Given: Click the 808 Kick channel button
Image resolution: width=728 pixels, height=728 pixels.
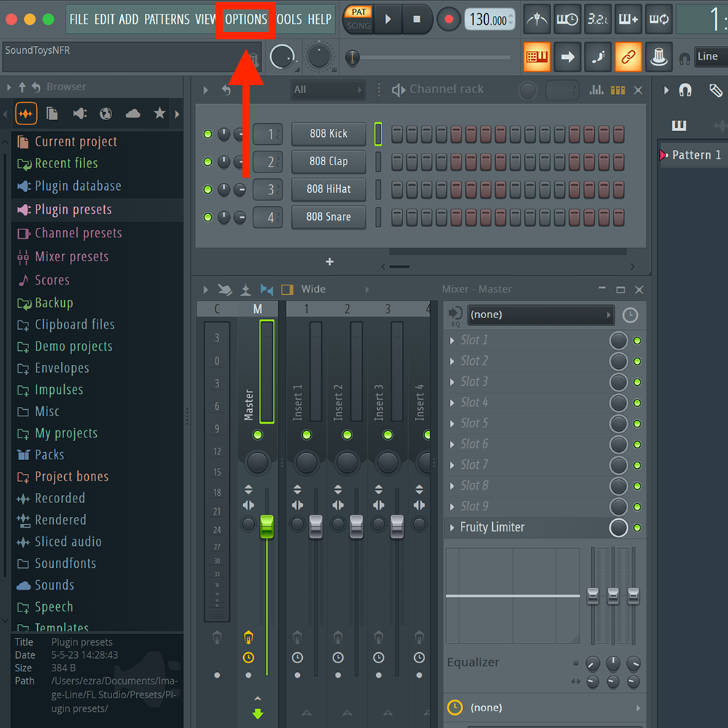Looking at the screenshot, I should 329,134.
